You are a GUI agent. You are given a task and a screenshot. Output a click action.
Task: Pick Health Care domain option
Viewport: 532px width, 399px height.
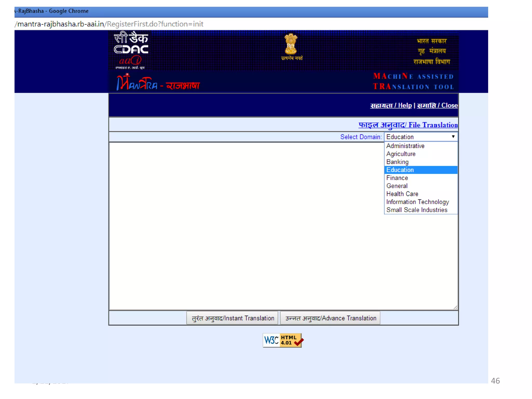click(x=402, y=194)
